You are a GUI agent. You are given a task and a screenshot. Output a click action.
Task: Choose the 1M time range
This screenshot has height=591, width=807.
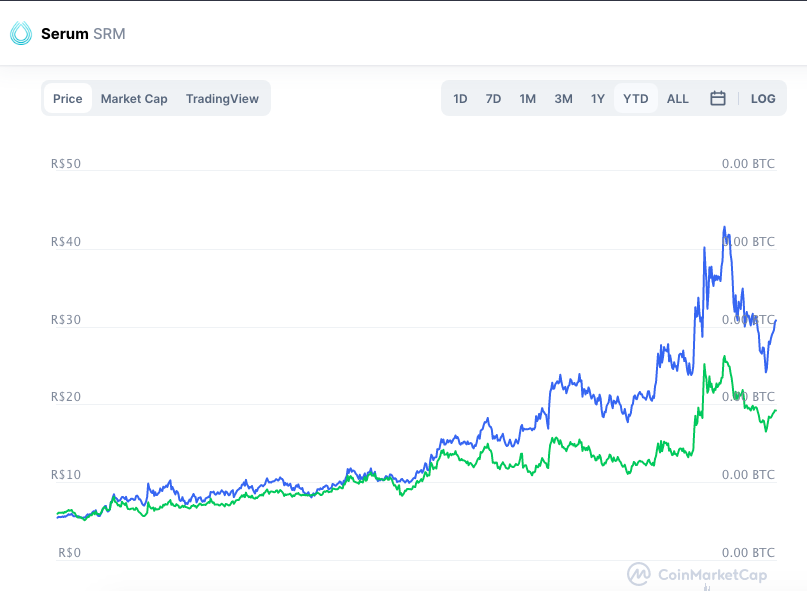(x=528, y=98)
